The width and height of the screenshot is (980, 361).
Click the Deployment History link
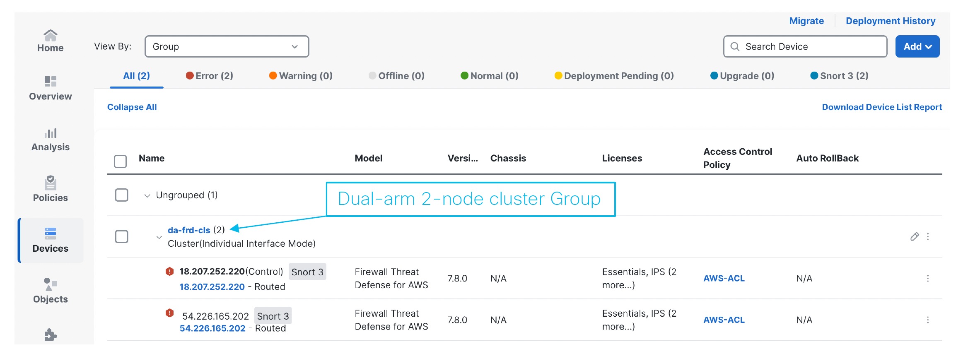890,21
